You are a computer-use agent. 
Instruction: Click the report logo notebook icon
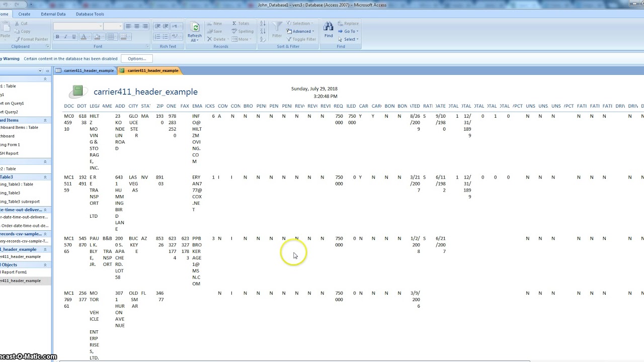pos(77,90)
